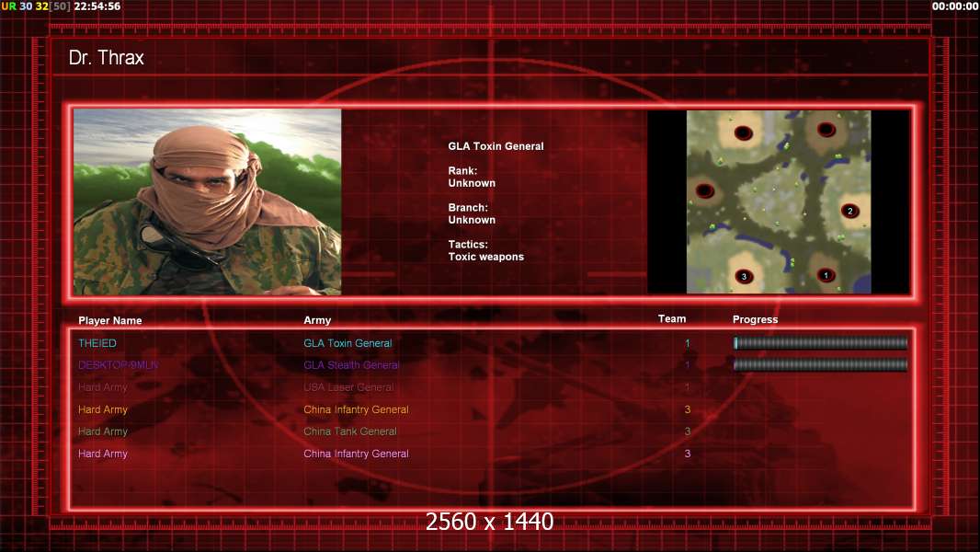Screen dimensions: 980x552
Task: Select start position 3 on the map
Action: pyautogui.click(x=744, y=276)
